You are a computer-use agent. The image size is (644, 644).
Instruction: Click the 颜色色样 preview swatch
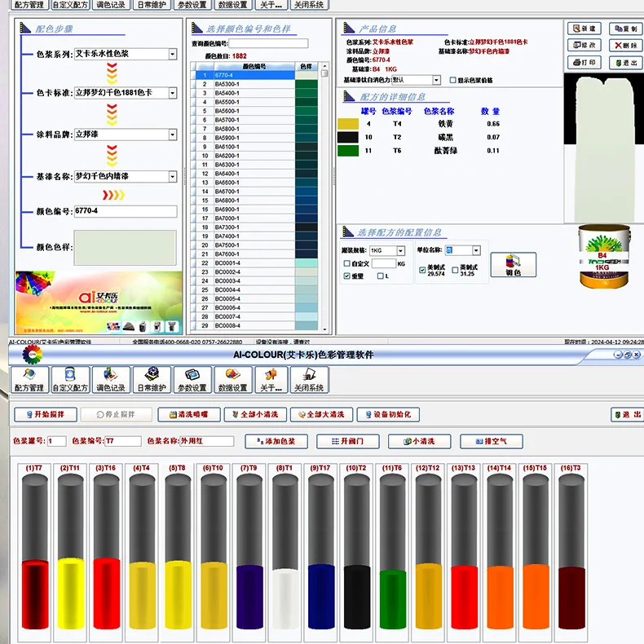126,247
